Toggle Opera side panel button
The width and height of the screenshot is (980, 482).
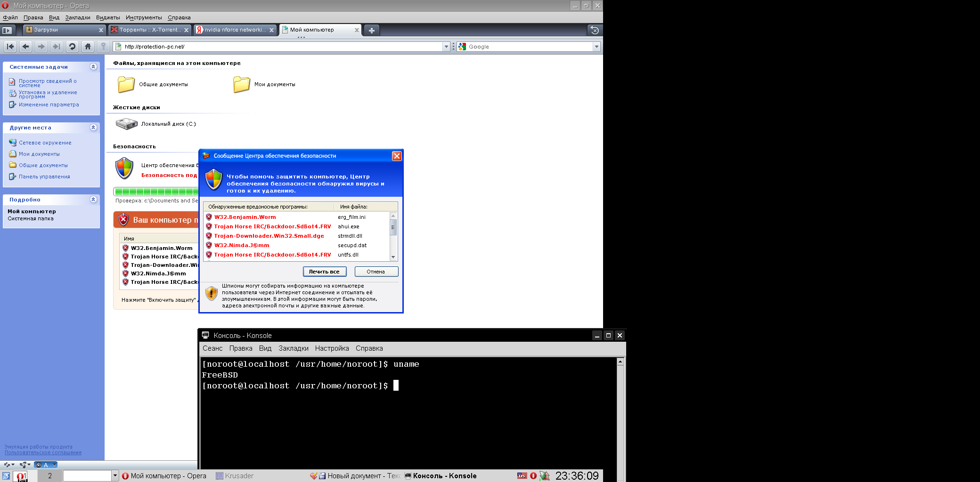[x=7, y=30]
